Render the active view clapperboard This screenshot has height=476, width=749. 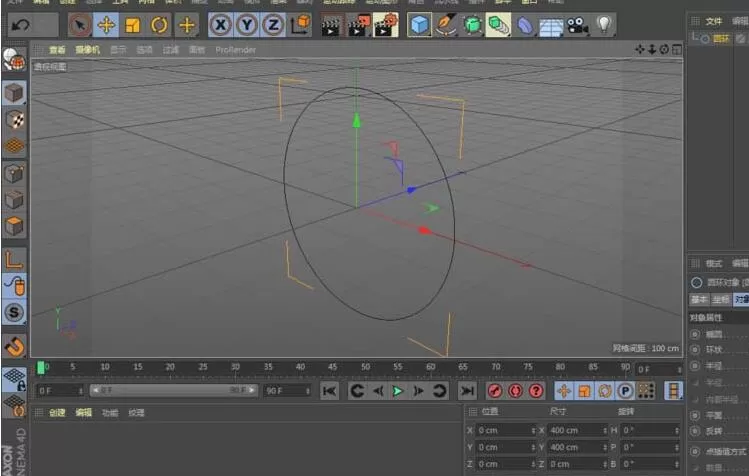pyautogui.click(x=331, y=26)
